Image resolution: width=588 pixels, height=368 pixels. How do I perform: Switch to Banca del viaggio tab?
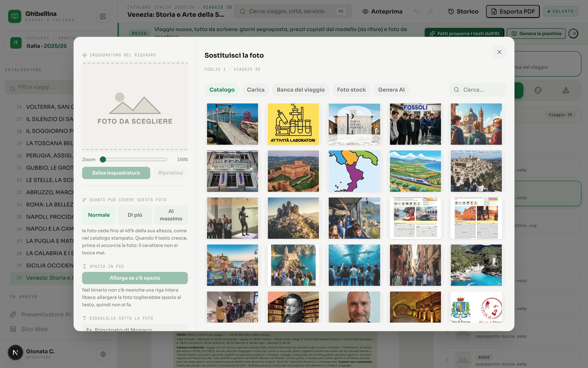[x=301, y=90]
